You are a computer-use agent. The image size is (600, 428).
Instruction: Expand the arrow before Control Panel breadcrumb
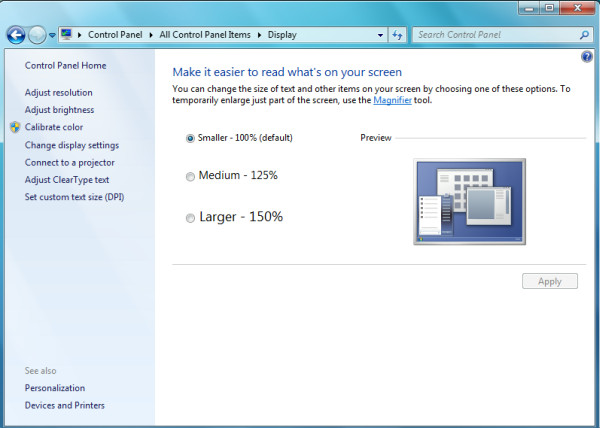(80, 35)
